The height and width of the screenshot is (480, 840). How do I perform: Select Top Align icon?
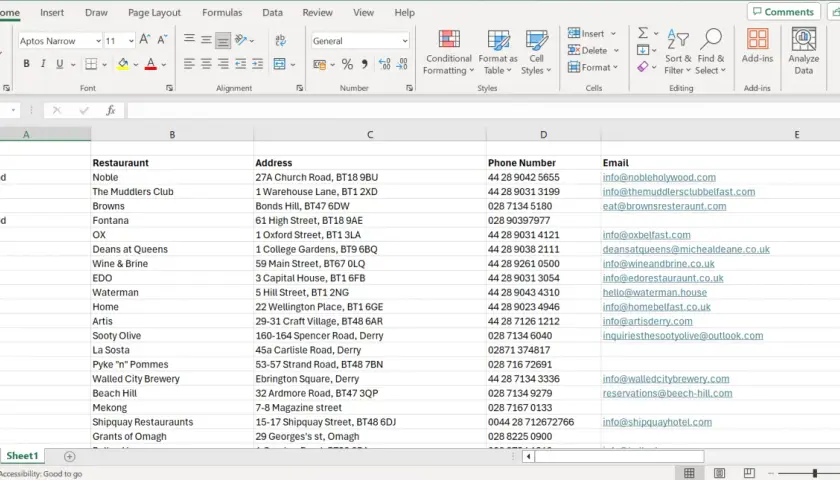(x=189, y=40)
